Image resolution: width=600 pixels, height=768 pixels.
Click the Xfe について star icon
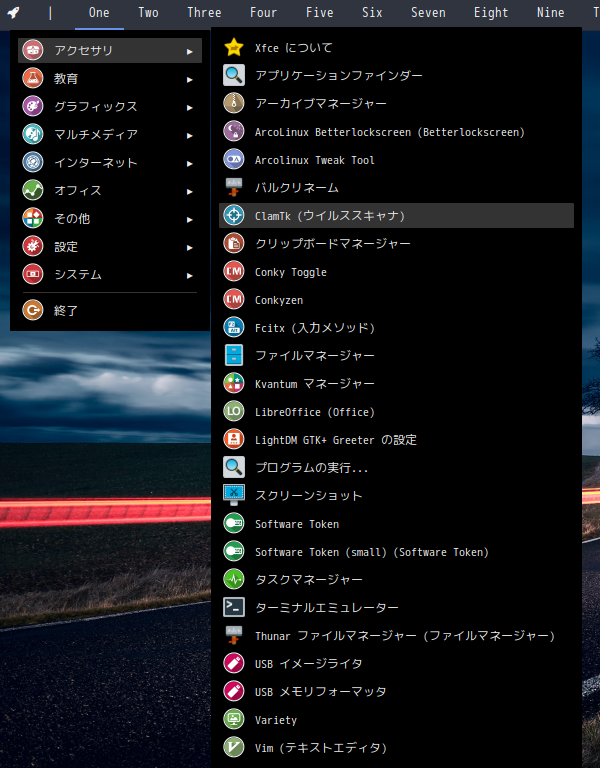234,48
